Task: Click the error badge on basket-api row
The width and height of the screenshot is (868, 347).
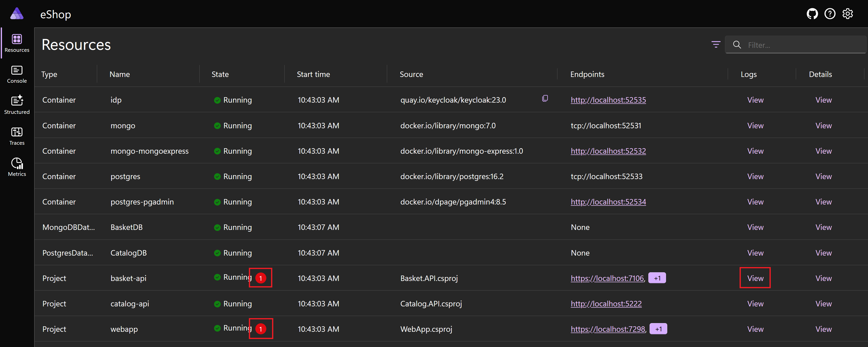Action: (x=261, y=278)
